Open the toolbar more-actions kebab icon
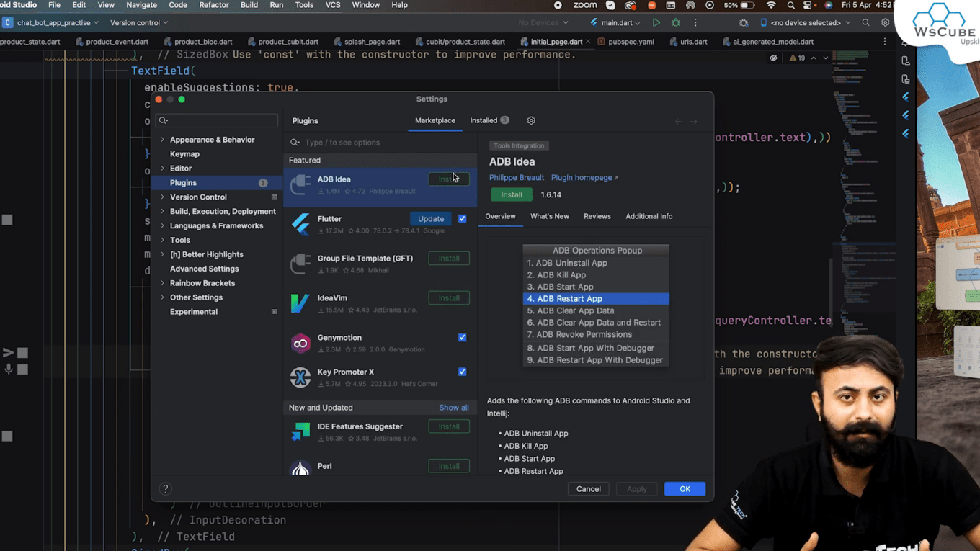Viewport: 980px width, 551px height. pos(695,23)
